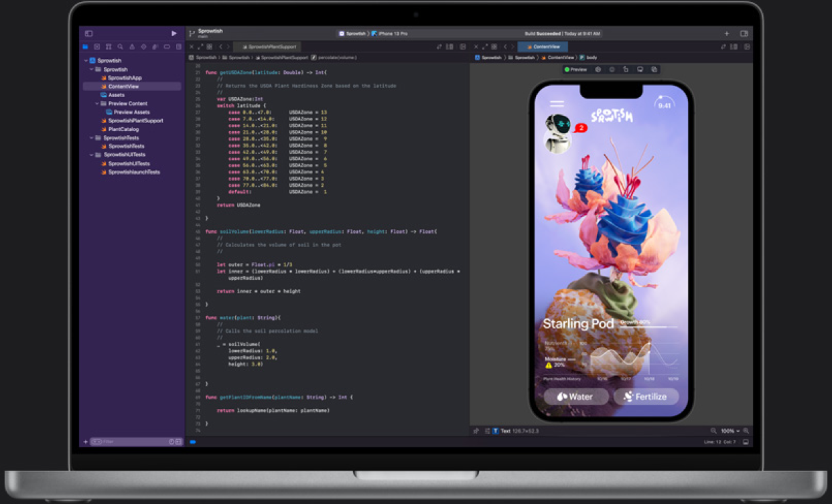Go back in SprowtishPlantSupport editor history
Screen dimensions: 832x504
click(x=220, y=47)
